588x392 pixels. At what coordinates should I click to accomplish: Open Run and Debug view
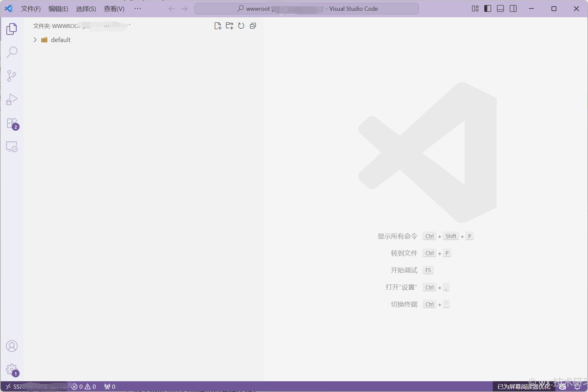[x=12, y=99]
